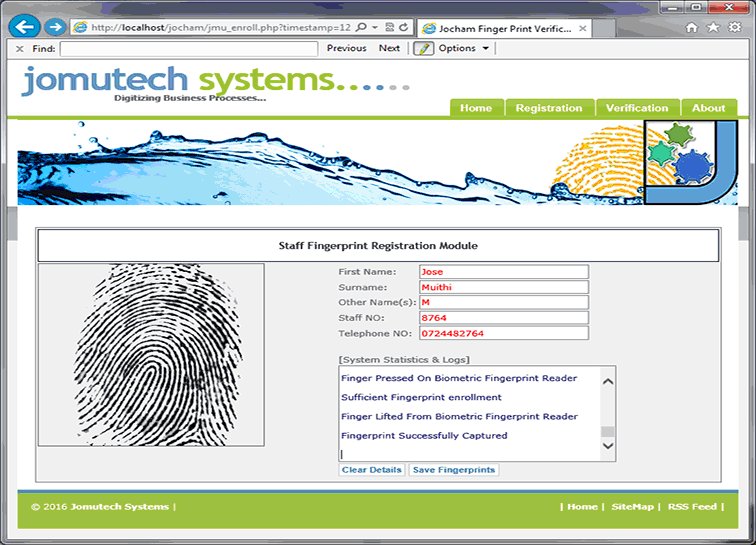Screen dimensions: 756x545
Task: Open the About navigation tab
Action: coord(708,108)
